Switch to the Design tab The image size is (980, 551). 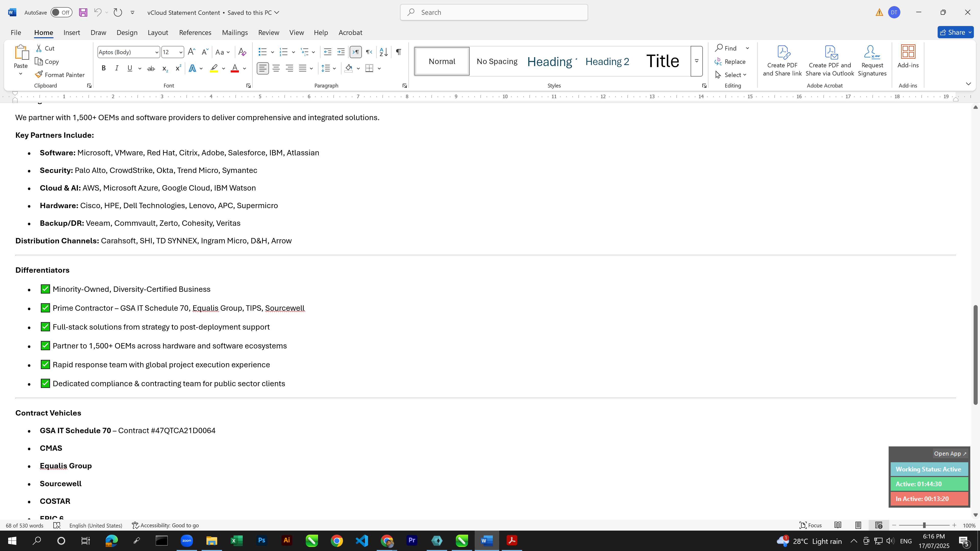[127, 33]
